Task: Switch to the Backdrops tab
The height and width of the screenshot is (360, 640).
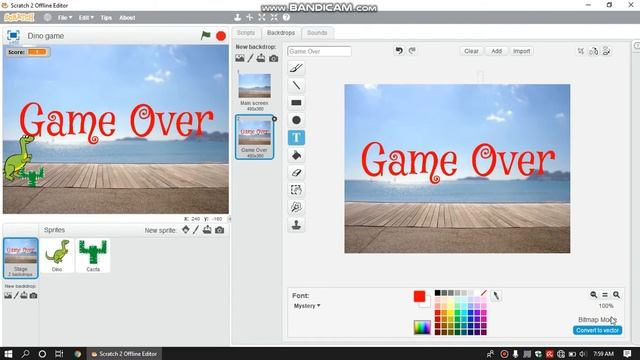Action: 281,33
